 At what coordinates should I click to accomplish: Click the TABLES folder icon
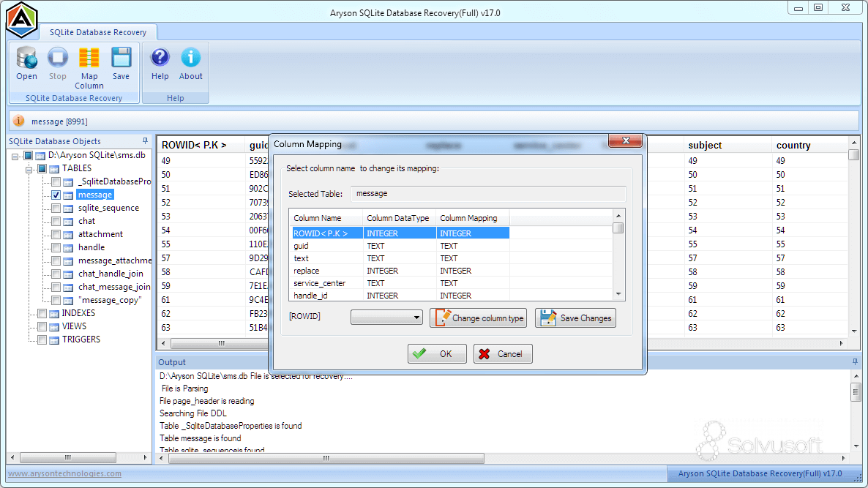tap(54, 169)
